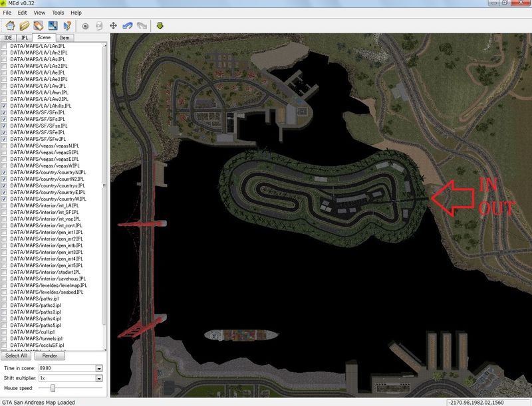Screen dimensions: 532x406
Task: Open the Shift multiplier dropdown arrow
Action: [98, 378]
